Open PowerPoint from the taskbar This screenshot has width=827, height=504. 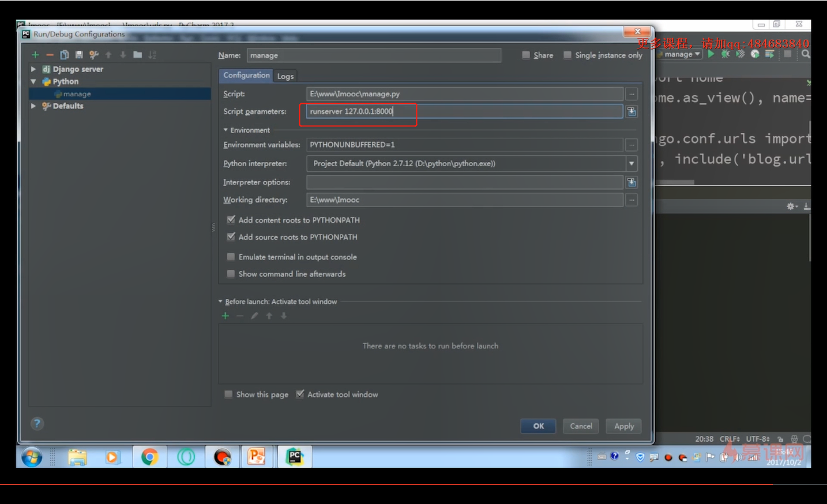pyautogui.click(x=256, y=457)
